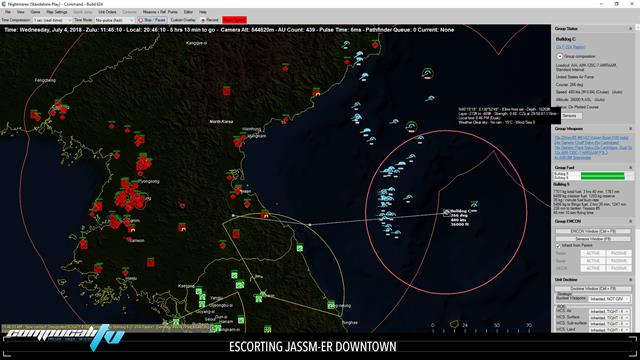Open the WCS Sub-surface dropdown
The image size is (640, 360).
point(609,324)
